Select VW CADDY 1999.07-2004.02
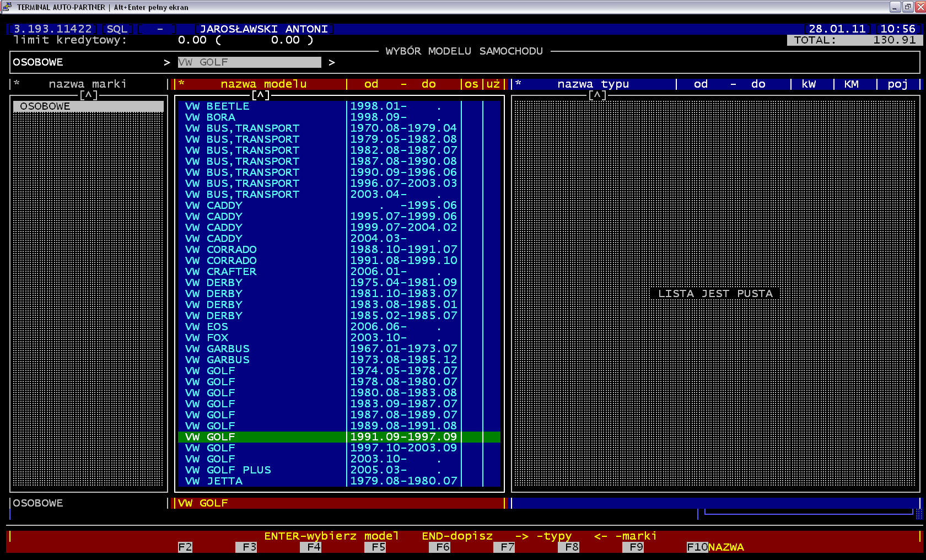Image resolution: width=926 pixels, height=560 pixels. pos(339,228)
